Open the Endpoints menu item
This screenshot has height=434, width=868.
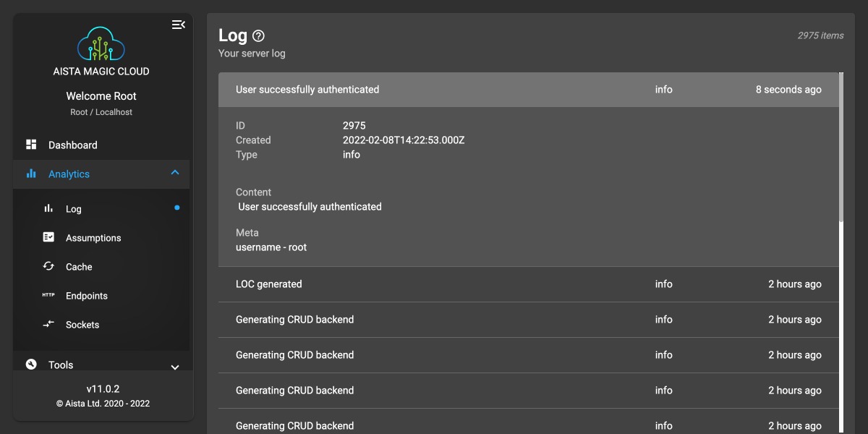[87, 296]
